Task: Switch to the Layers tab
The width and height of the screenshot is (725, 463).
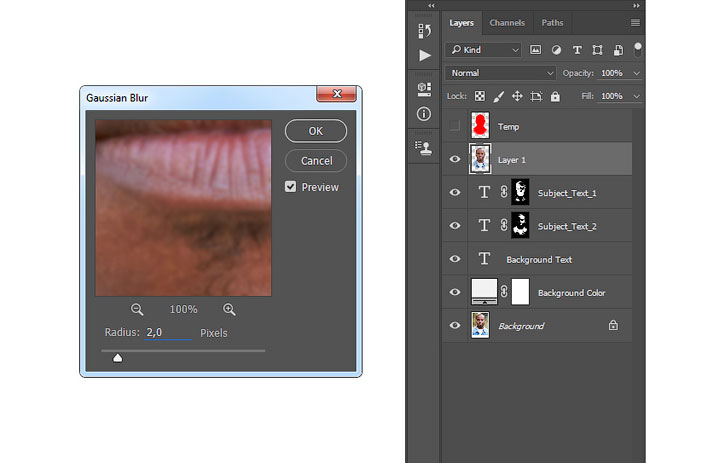Action: point(461,23)
